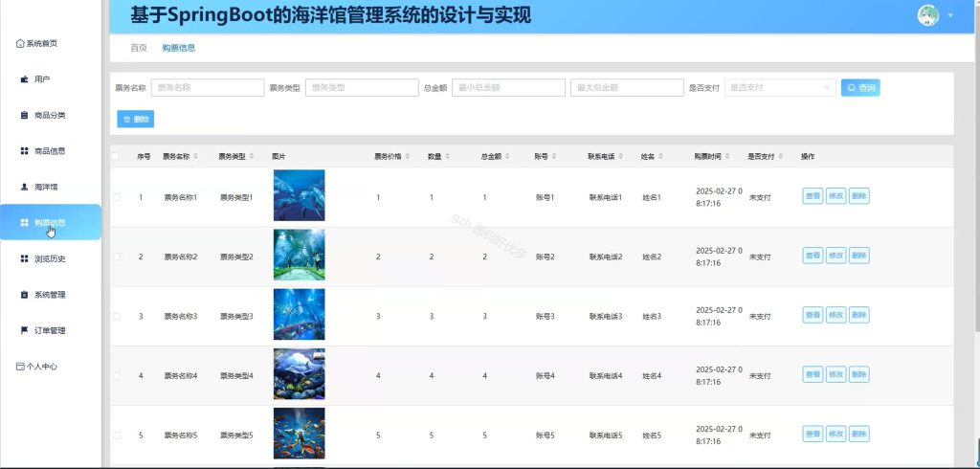Image resolution: width=980 pixels, height=469 pixels.
Task: Click the 购票信息 breadcrumb
Action: [x=179, y=48]
